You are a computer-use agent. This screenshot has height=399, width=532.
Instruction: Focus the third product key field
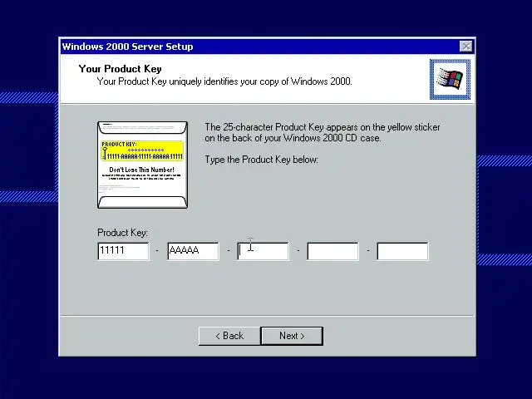point(263,251)
